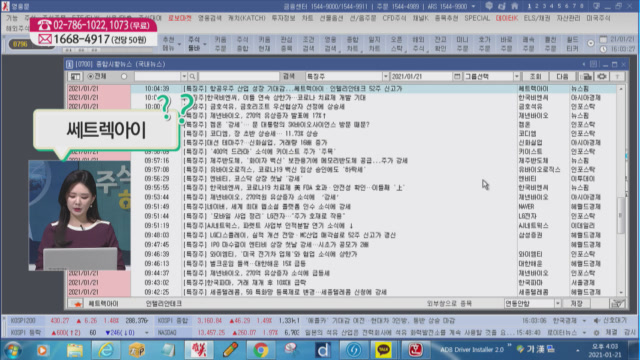Click the 다음 button
Screen dimensions: 640x360
pos(562,76)
